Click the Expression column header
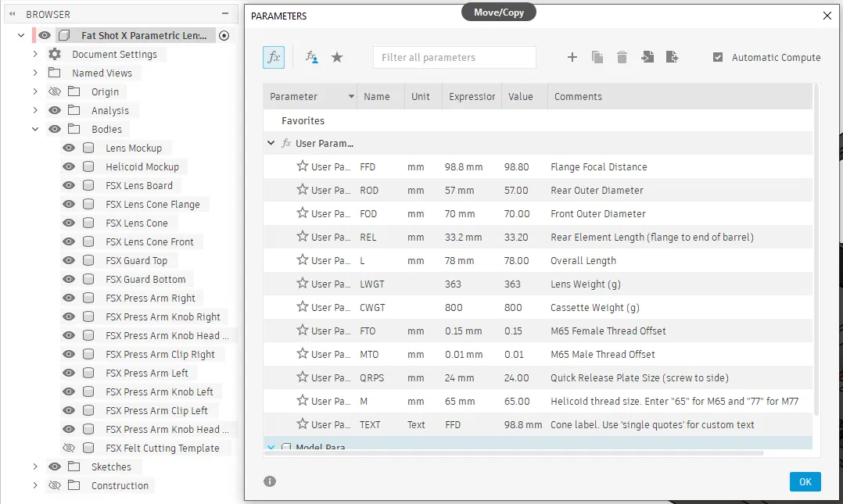The width and height of the screenshot is (843, 504). (x=472, y=97)
